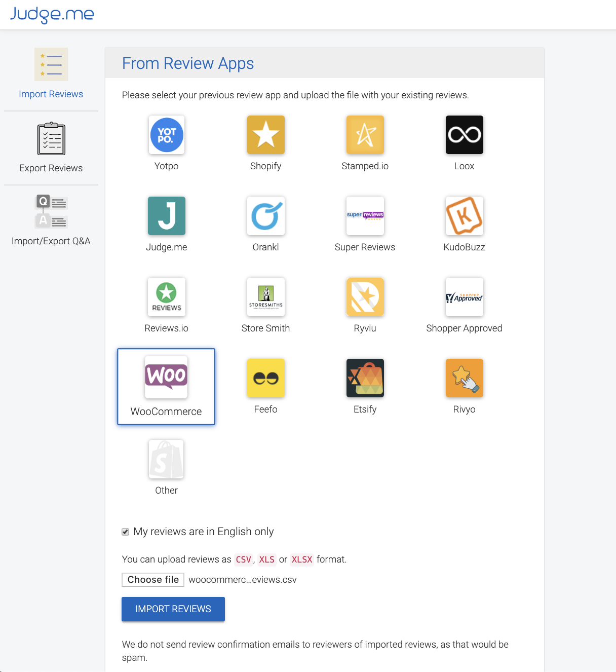
Task: Click the IMPORT REVIEWS button
Action: coord(173,609)
